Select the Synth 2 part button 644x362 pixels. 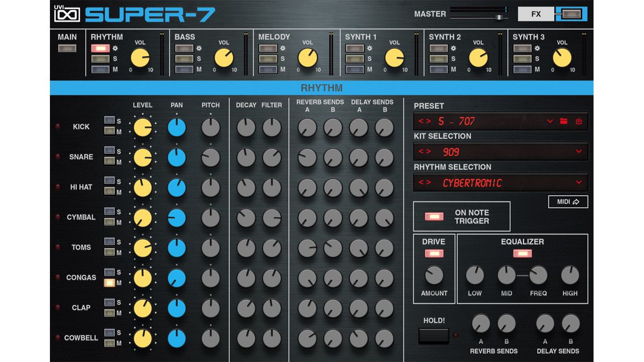click(438, 48)
